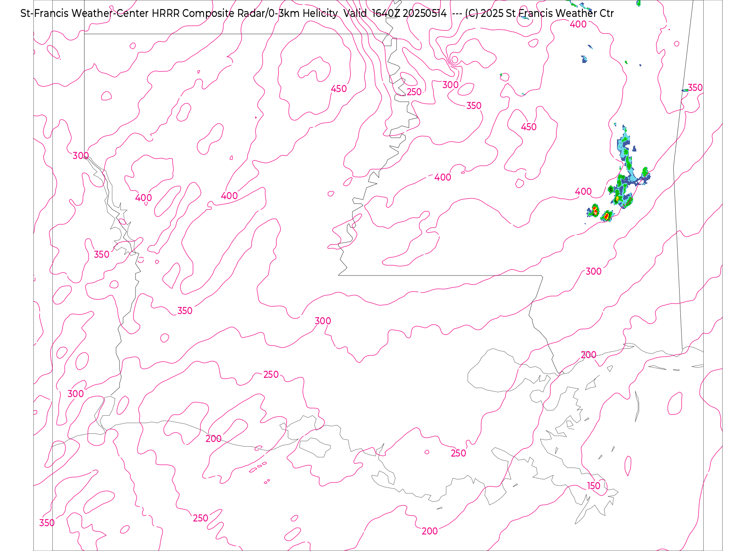Image resolution: width=756 pixels, height=551 pixels.
Task: Click the "350" label touching the right map border
Action: (695, 88)
